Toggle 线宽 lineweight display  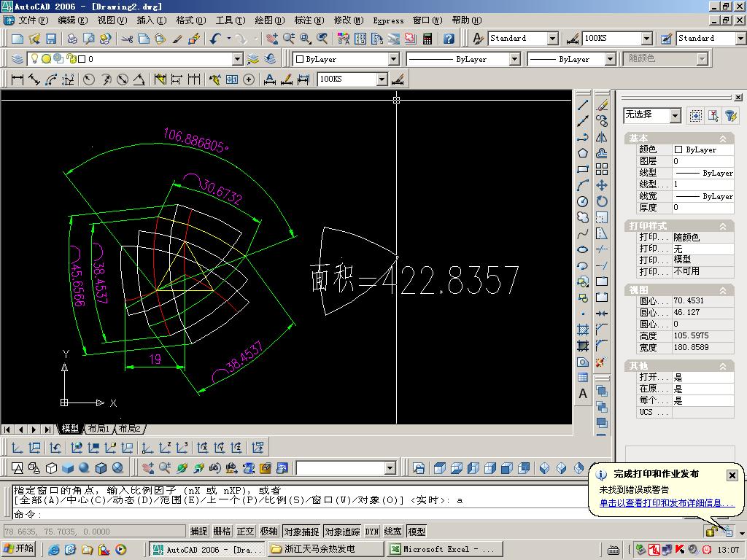392,532
